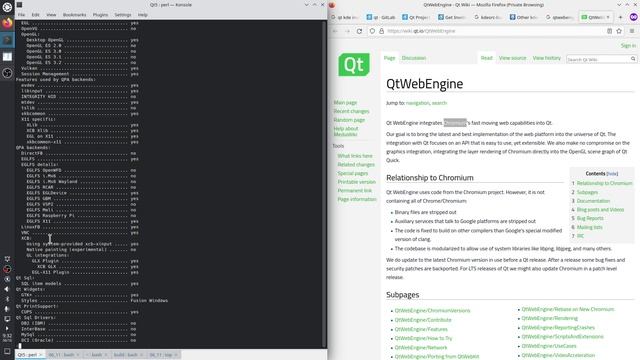
Task: Open View source on the wiki page
Action: pyautogui.click(x=512, y=58)
